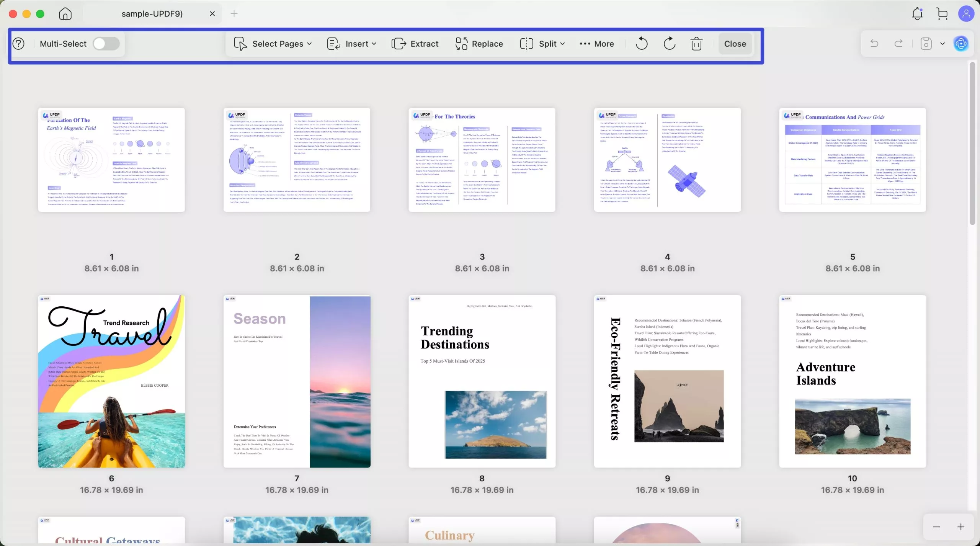This screenshot has width=980, height=546.
Task: Open a new tab with the plus button
Action: point(234,13)
